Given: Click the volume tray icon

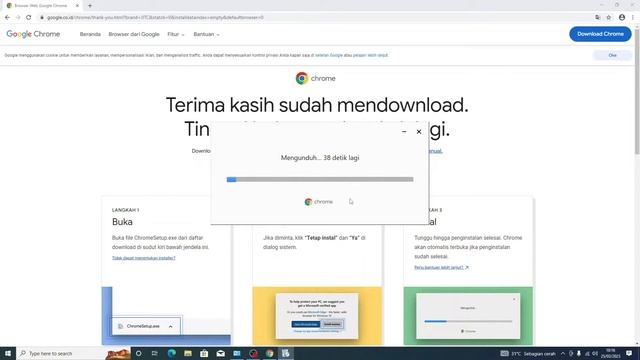Looking at the screenshot, I should 595,353.
